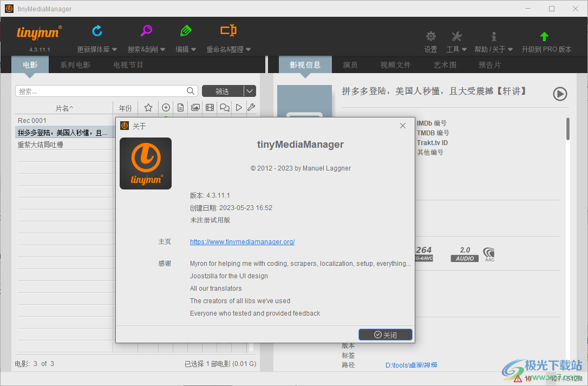Open the 艺术图 artwork tab
Viewport: 588px width, 386px height.
click(x=445, y=65)
